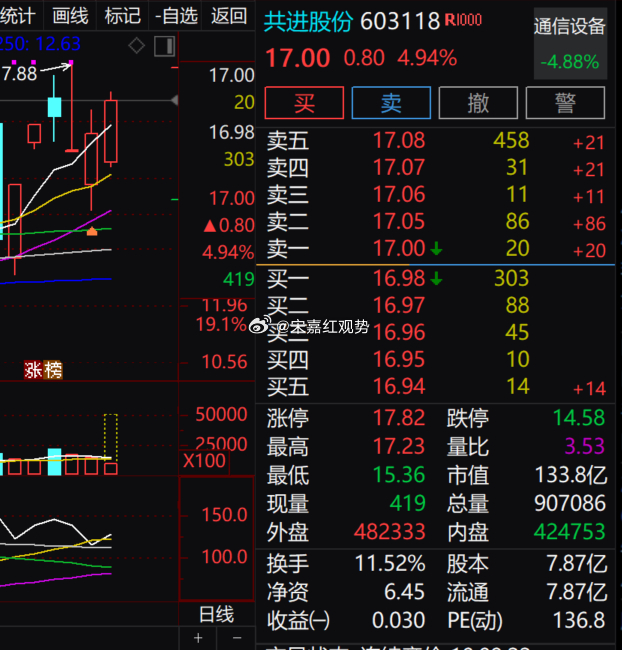Click the 最高 value 17.23
Screen dimensions: 622x650
pos(399,446)
